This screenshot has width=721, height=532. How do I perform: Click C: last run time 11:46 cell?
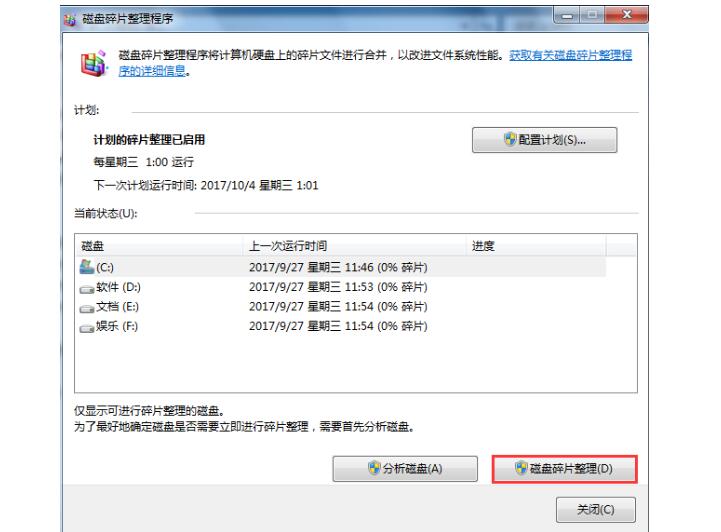(x=338, y=268)
